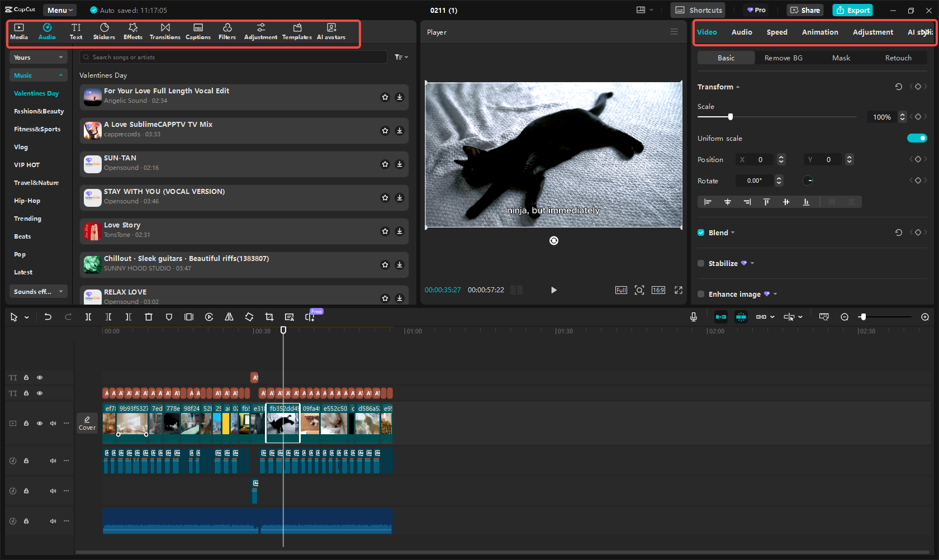This screenshot has width=939, height=560.
Task: Open the Transitions panel
Action: [x=165, y=31]
